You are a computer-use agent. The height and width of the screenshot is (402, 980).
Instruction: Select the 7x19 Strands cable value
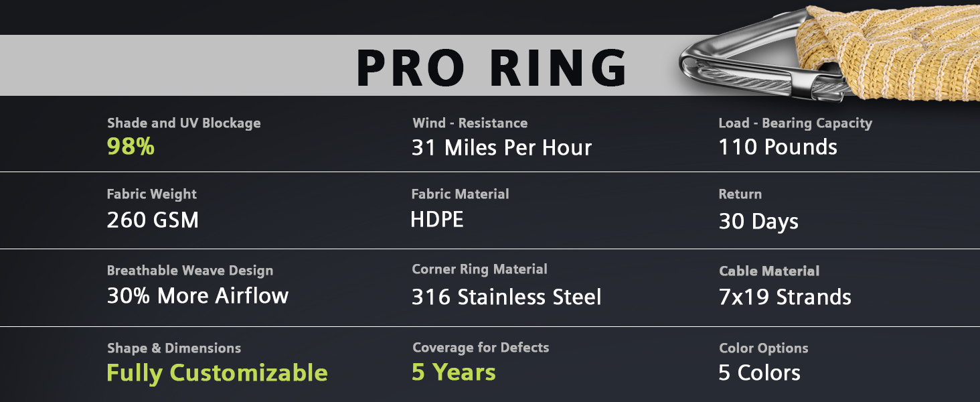click(785, 297)
